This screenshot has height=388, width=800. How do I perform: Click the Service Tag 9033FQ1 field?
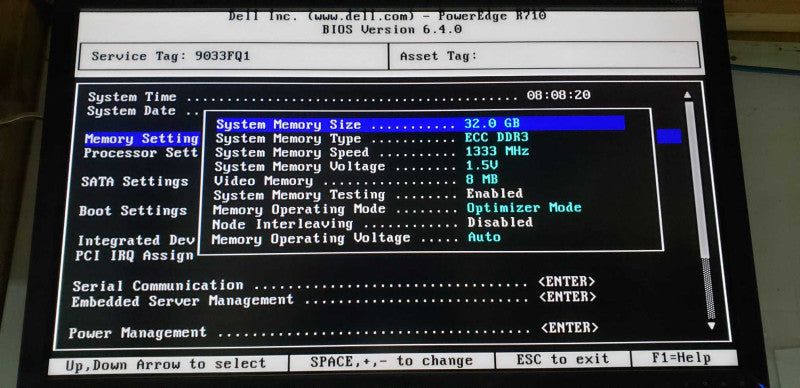click(233, 56)
